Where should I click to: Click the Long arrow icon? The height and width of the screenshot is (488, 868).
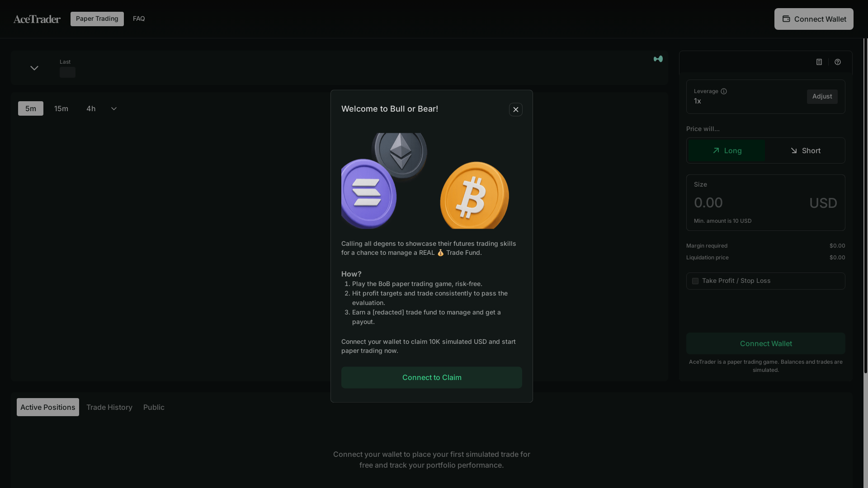click(716, 150)
